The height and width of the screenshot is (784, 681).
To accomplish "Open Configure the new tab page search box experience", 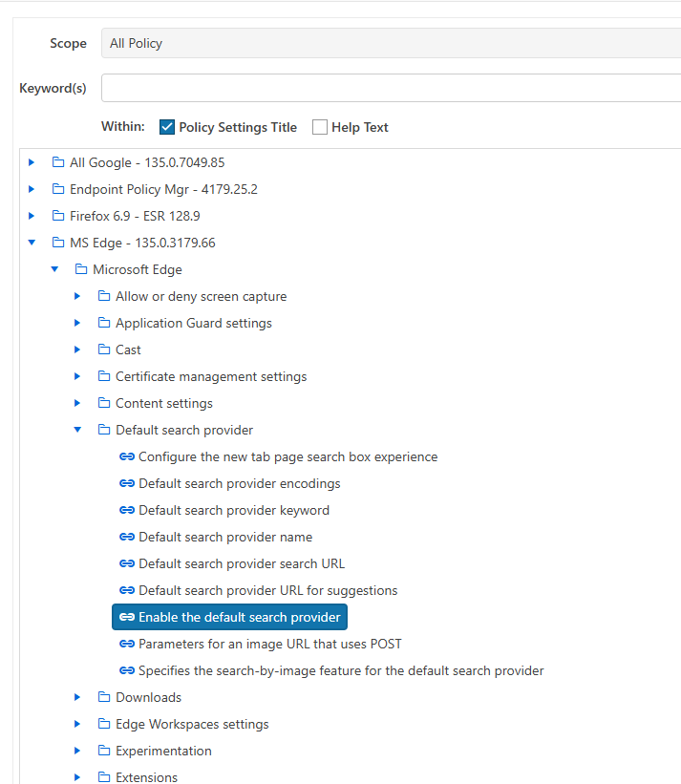I will click(287, 456).
